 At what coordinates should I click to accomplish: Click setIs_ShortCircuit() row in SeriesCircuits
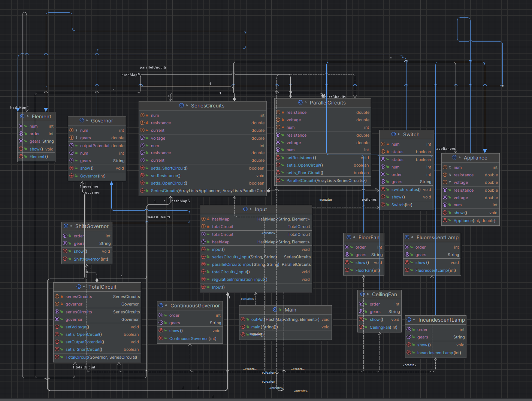(x=203, y=168)
